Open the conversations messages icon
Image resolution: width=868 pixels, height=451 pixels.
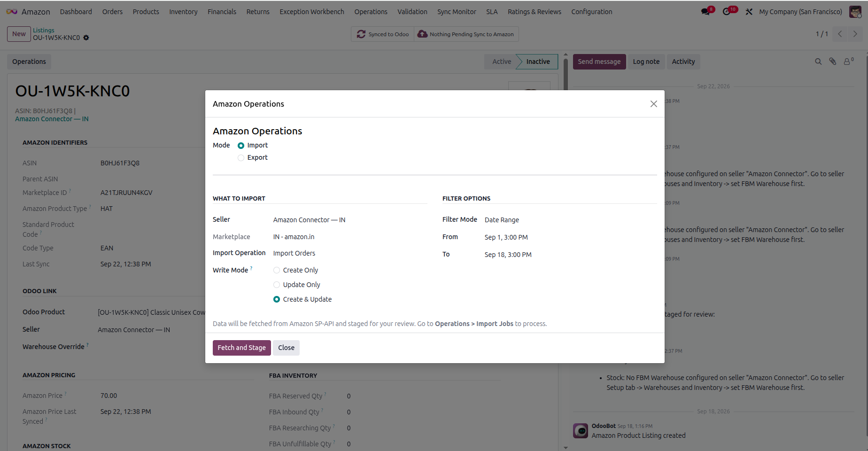706,12
